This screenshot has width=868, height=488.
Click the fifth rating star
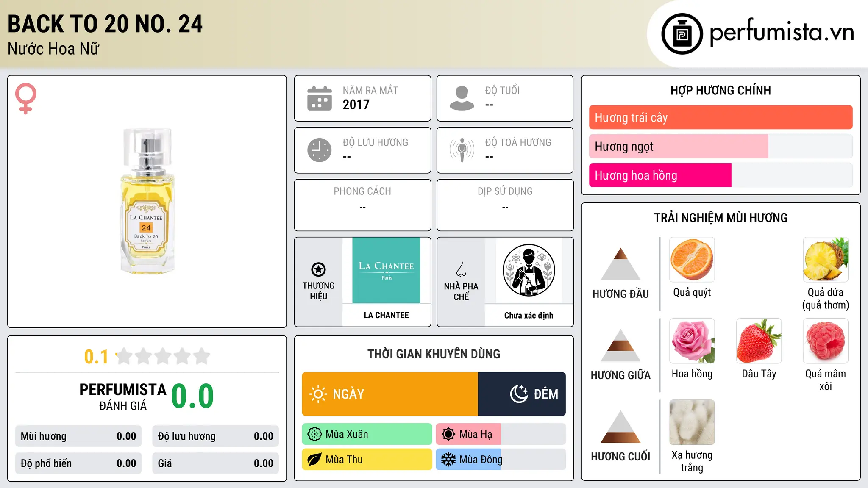tap(201, 356)
